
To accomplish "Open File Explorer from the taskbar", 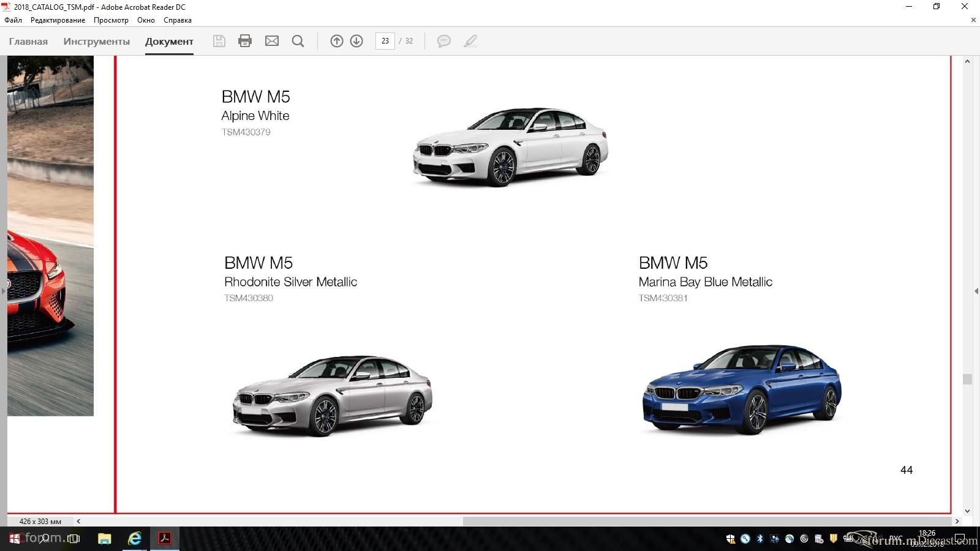I will [105, 539].
